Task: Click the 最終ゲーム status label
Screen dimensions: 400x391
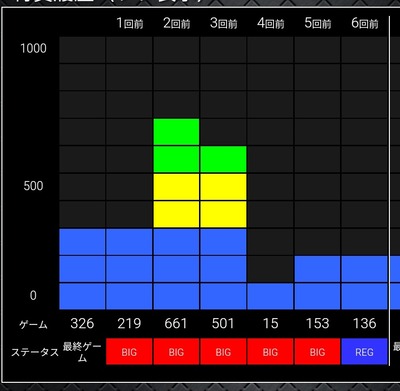Action: [82, 352]
